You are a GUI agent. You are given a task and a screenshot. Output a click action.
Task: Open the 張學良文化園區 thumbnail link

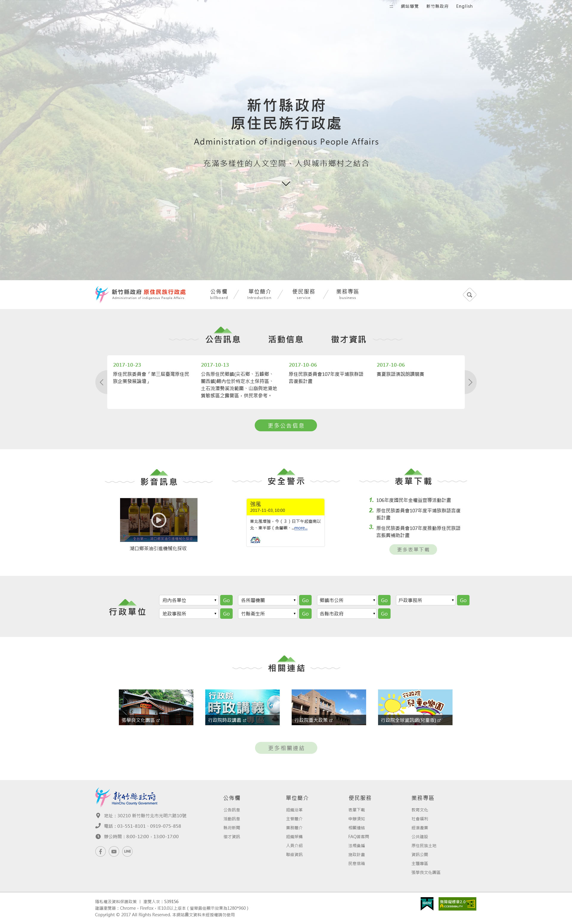[x=156, y=707]
